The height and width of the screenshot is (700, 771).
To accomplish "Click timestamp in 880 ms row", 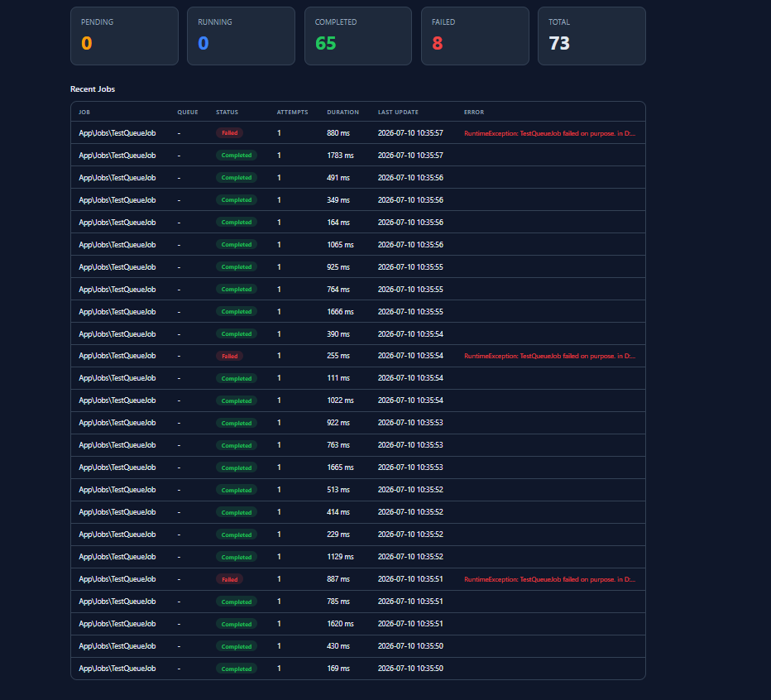I will tap(410, 133).
